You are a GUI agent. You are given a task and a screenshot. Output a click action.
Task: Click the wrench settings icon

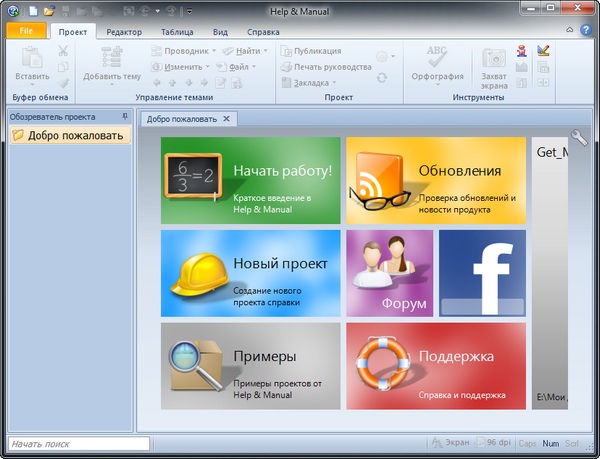(579, 140)
